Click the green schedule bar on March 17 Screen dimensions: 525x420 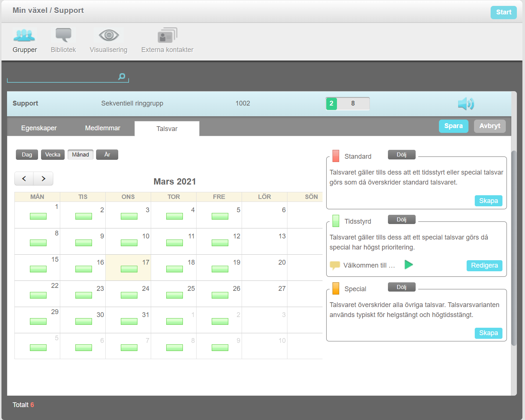point(129,269)
